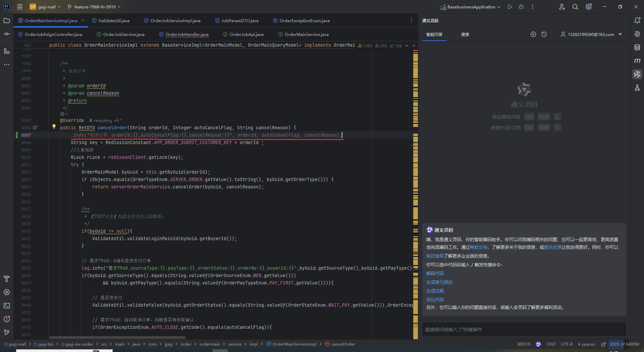Open Search Everywhere magnifier
The width and height of the screenshot is (644, 352).
pyautogui.click(x=575, y=7)
